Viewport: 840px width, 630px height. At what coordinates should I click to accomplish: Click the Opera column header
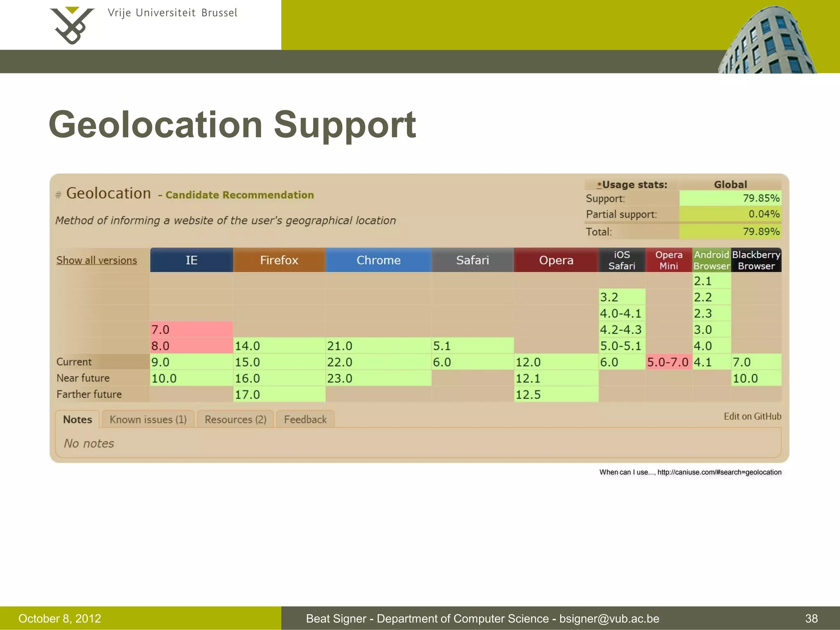pos(556,260)
